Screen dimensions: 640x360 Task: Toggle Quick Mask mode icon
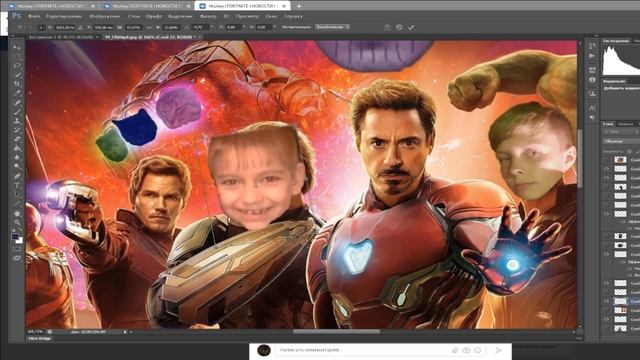(x=17, y=249)
